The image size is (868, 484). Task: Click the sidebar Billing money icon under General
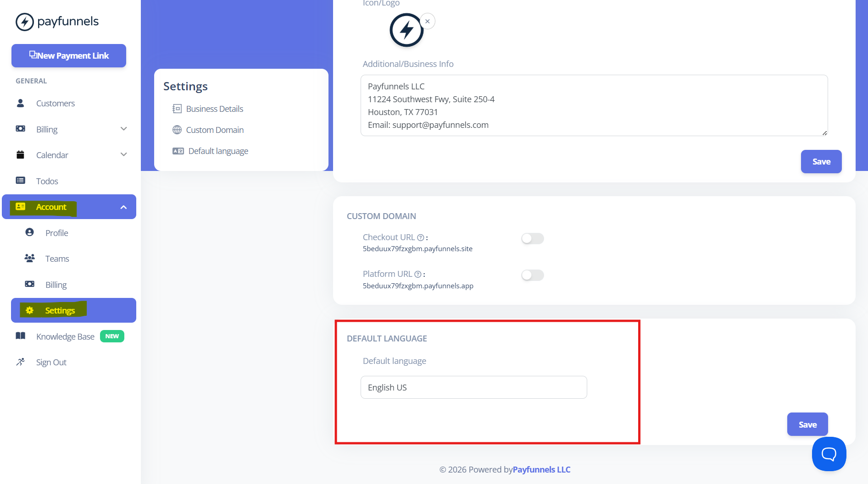pos(21,129)
